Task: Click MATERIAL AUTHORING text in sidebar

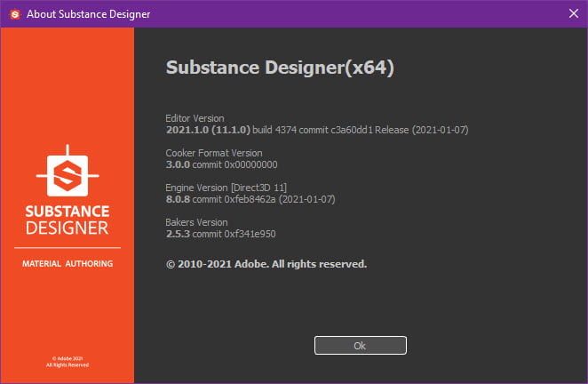Action: (x=68, y=263)
